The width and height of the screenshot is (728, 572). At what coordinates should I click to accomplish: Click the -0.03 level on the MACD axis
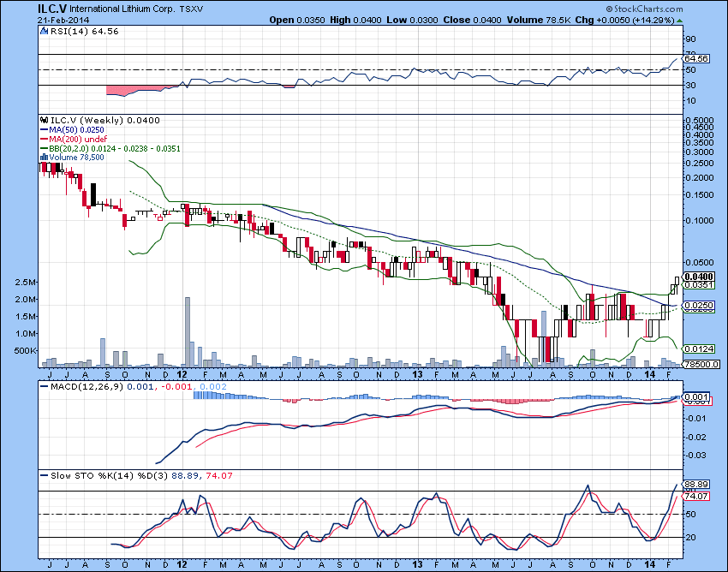[x=695, y=456]
